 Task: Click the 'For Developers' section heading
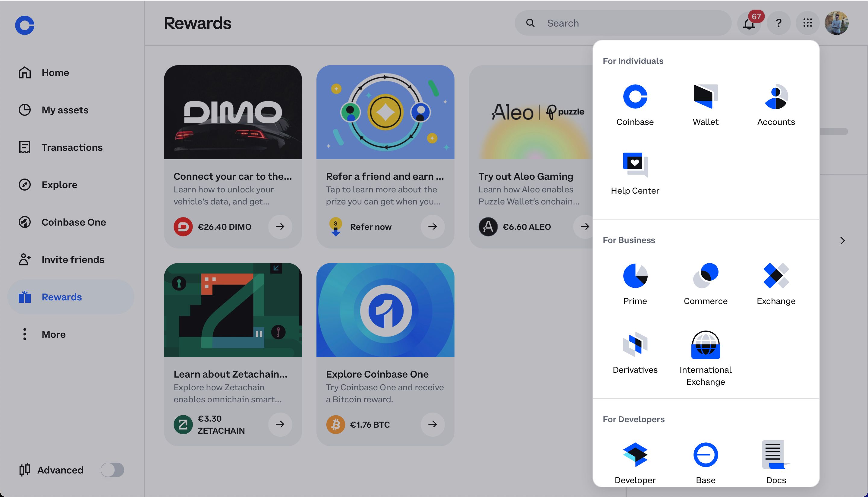pos(633,419)
